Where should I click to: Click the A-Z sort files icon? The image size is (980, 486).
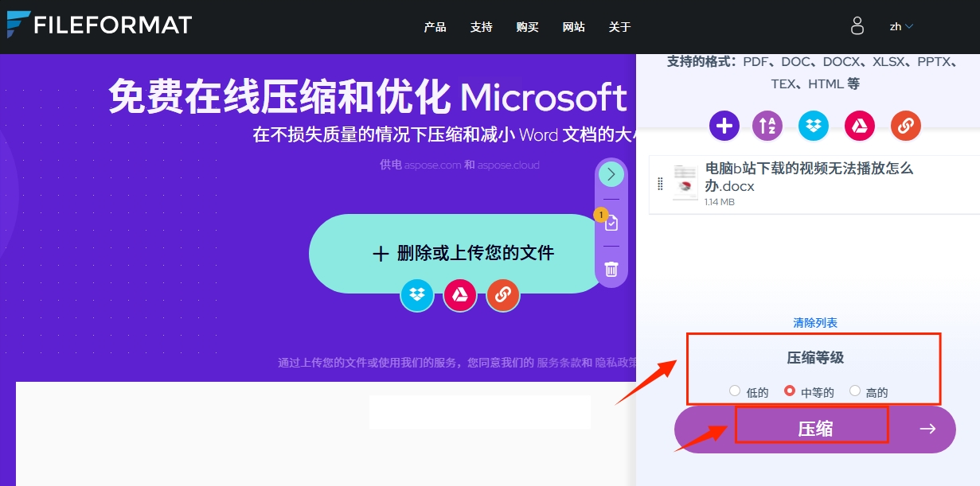(768, 125)
